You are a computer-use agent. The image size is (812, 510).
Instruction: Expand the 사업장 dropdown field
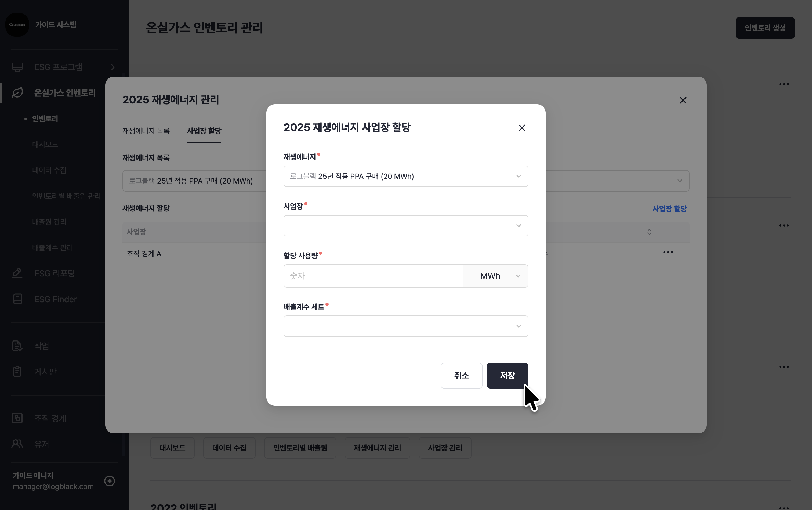coord(405,226)
